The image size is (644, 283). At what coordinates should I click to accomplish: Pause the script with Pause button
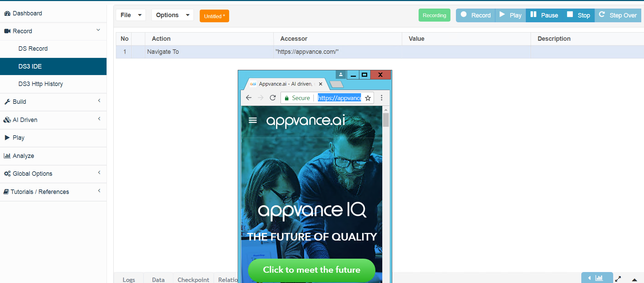pyautogui.click(x=544, y=15)
